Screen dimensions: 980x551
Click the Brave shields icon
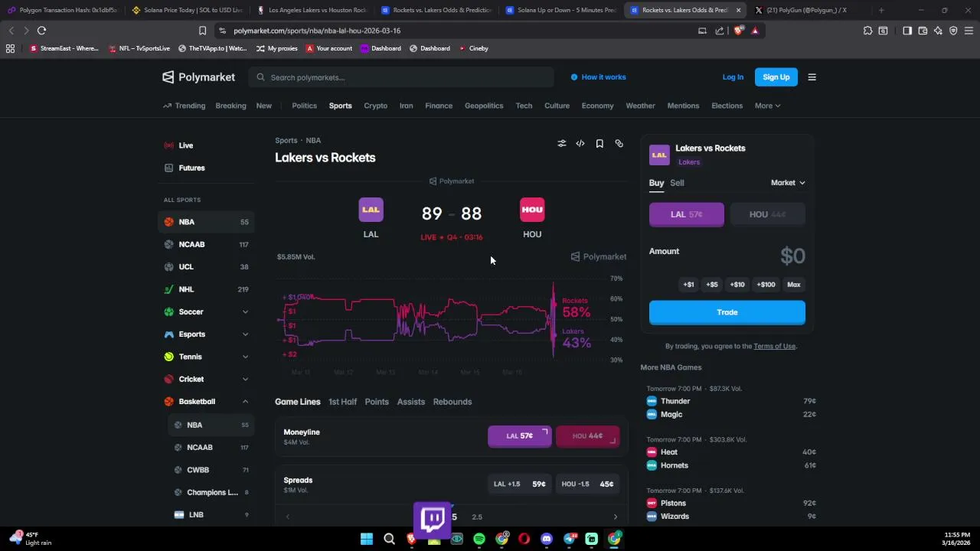(738, 31)
